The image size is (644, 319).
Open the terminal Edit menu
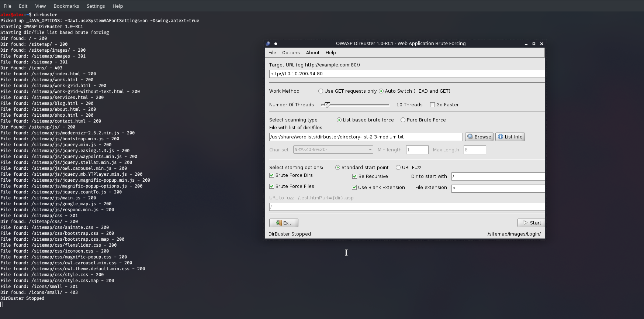[x=23, y=6]
